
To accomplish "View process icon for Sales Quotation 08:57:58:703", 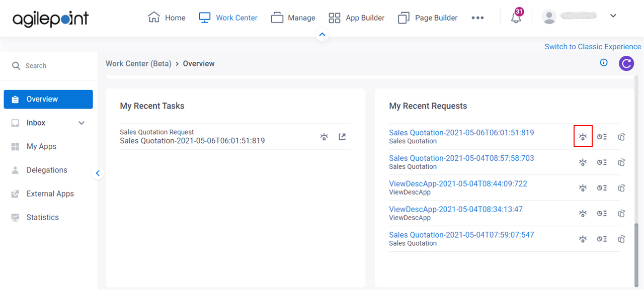I will pyautogui.click(x=583, y=162).
